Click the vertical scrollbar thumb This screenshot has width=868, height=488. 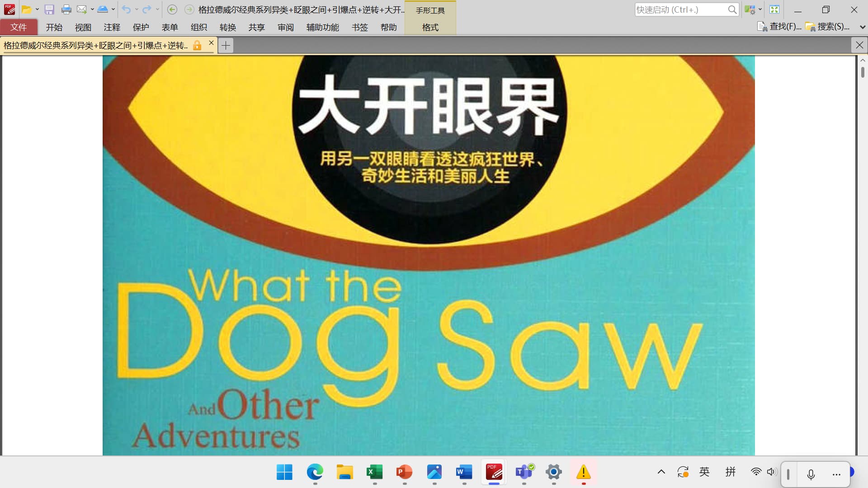(863, 72)
